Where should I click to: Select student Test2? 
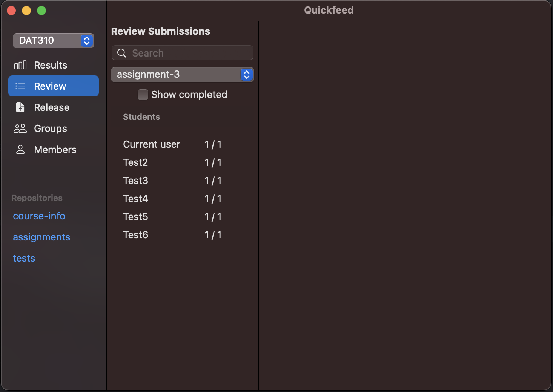183,162
